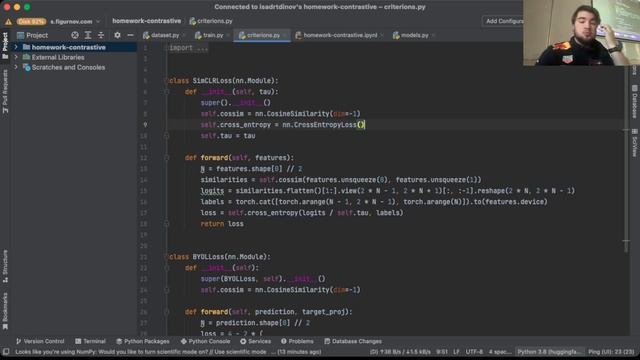Click the Collapse All icon in the Project panel
Screen dimensions: 640x360
click(x=101, y=36)
